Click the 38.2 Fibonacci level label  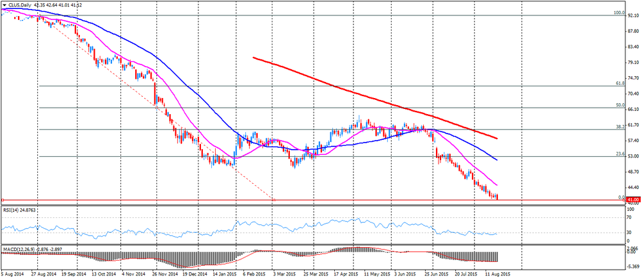[x=620, y=127]
